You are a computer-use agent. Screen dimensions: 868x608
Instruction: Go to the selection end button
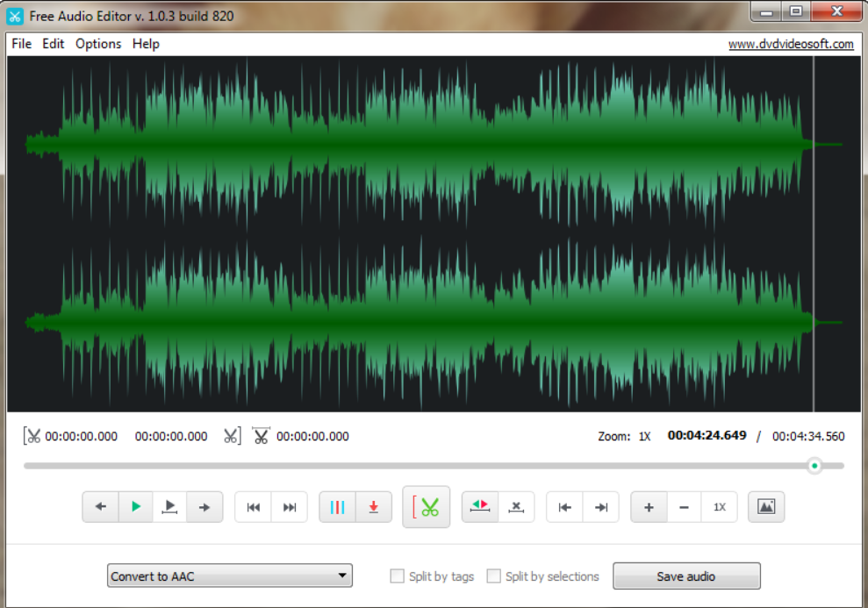pyautogui.click(x=600, y=507)
